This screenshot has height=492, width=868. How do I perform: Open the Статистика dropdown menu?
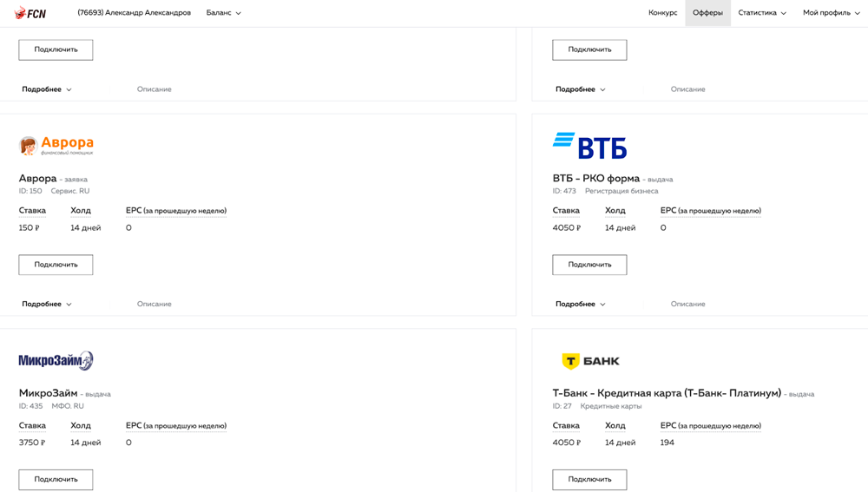point(762,13)
